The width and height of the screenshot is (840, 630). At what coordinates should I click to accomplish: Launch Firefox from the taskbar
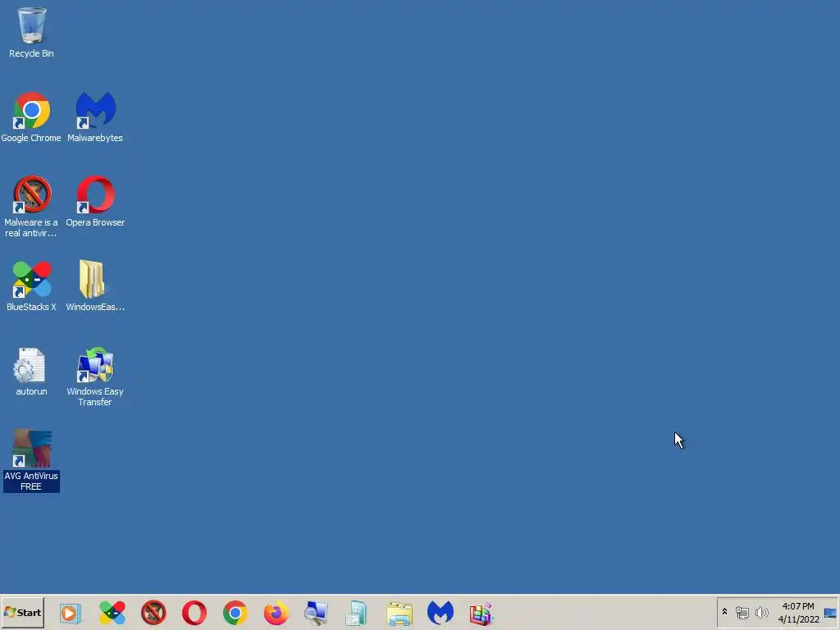pyautogui.click(x=276, y=614)
